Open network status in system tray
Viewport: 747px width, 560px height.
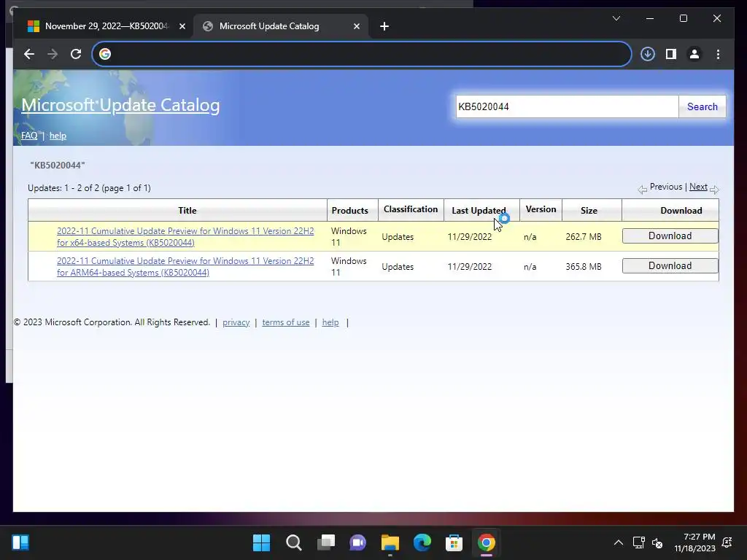[638, 542]
